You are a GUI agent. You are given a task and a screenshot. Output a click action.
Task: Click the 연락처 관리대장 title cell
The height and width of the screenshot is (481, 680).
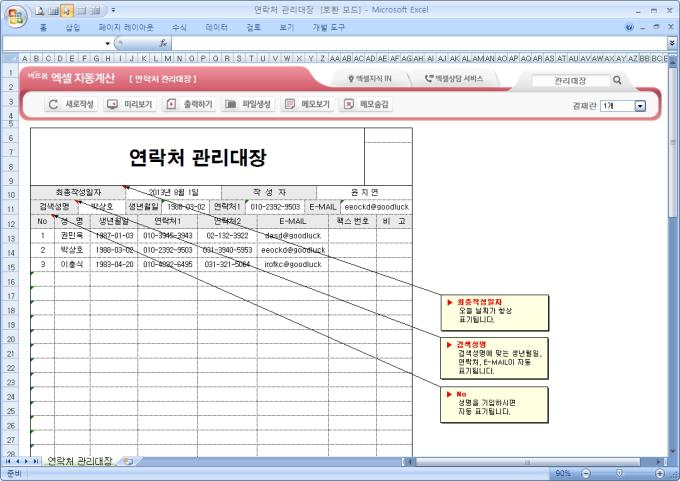pos(197,157)
